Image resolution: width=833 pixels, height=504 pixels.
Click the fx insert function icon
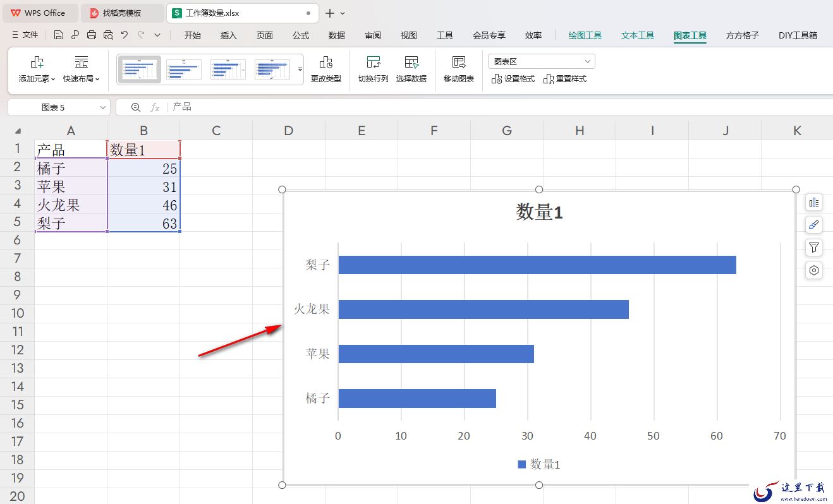tap(155, 107)
